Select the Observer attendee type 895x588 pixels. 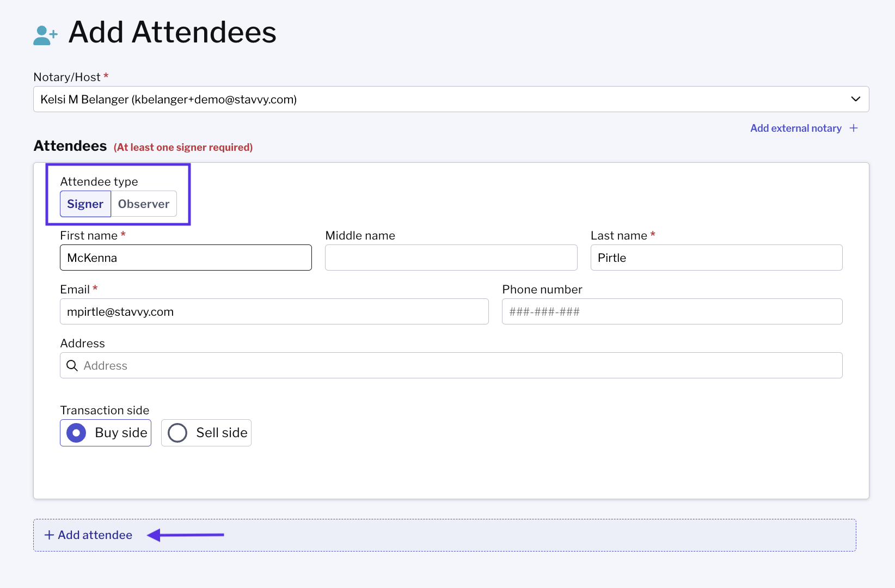pyautogui.click(x=144, y=204)
